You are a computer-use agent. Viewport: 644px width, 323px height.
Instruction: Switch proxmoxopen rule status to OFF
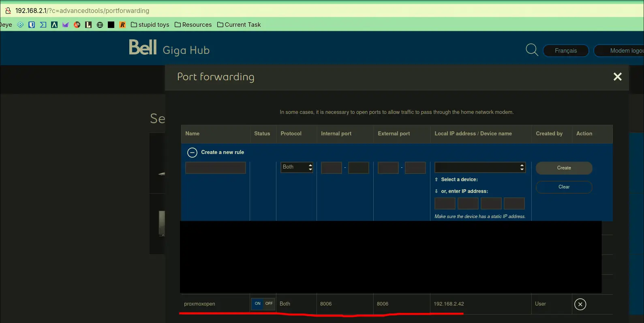coord(269,304)
